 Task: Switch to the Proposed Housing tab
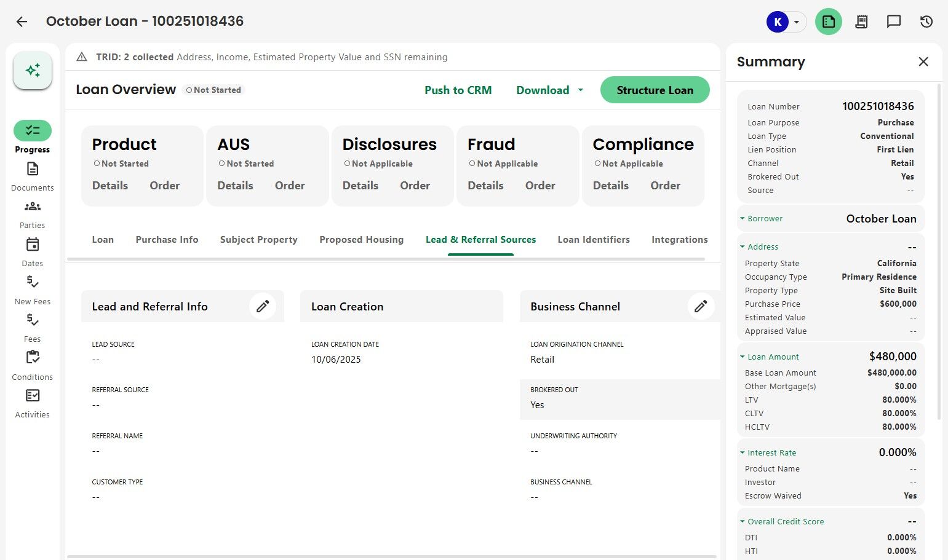[362, 240]
